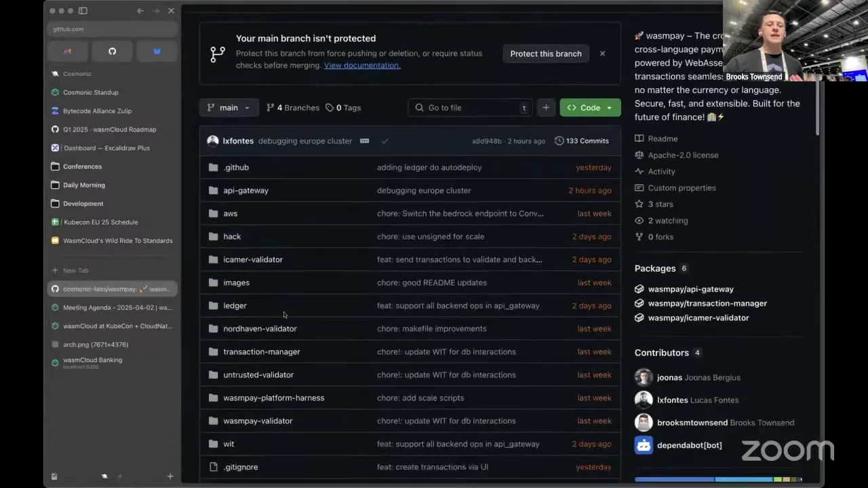Open the .github folder
This screenshot has height=488, width=868.
236,167
